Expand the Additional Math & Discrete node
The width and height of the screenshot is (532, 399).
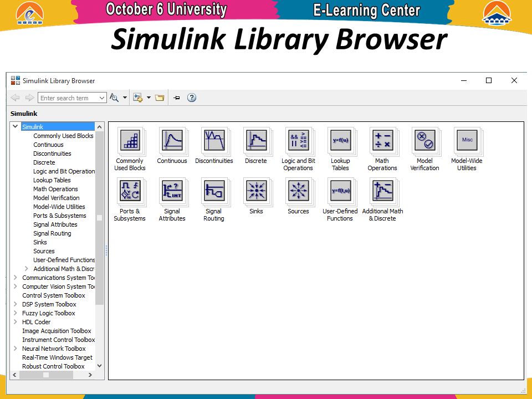(27, 268)
